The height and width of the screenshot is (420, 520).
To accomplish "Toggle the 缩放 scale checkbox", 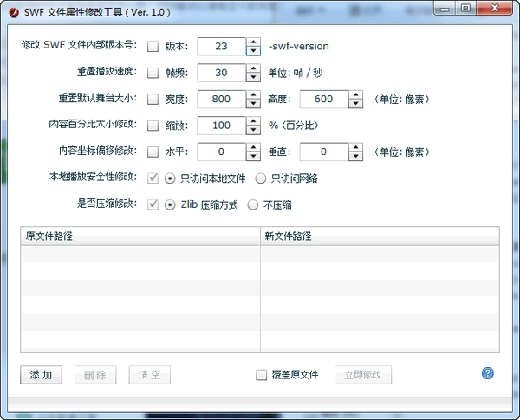I will (153, 126).
